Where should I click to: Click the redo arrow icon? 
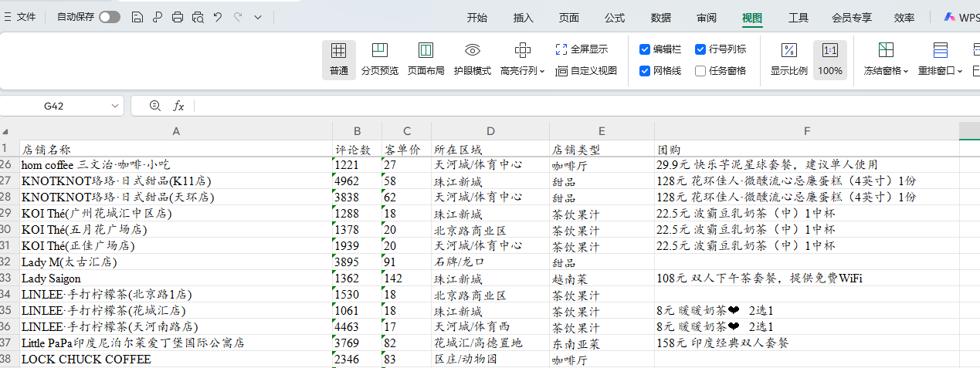click(238, 17)
